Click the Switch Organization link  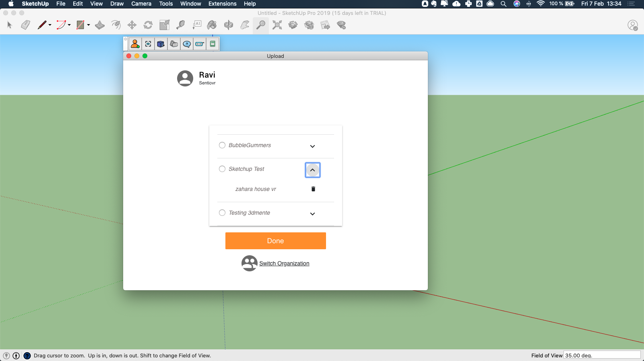coord(284,263)
